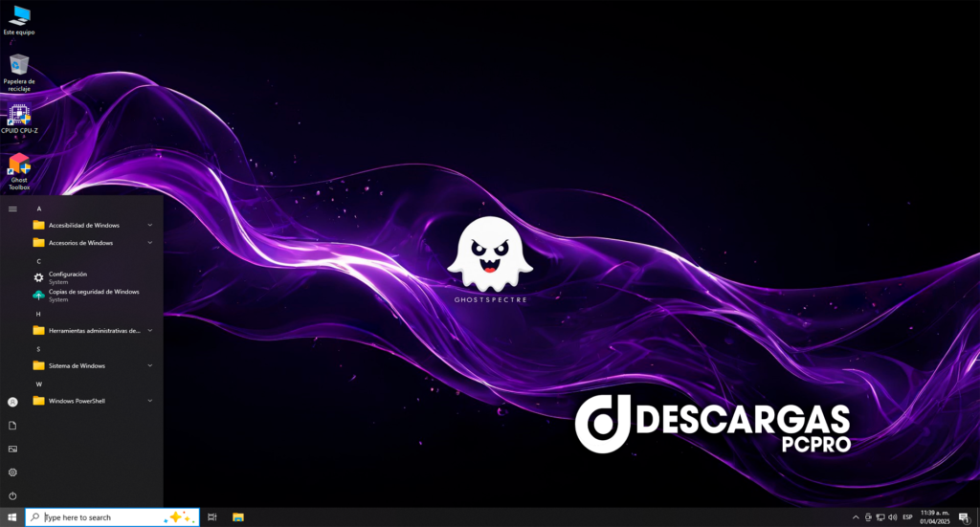This screenshot has width=980, height=527.
Task: Expand the Accesibilidad de Windows folder
Action: [x=150, y=225]
